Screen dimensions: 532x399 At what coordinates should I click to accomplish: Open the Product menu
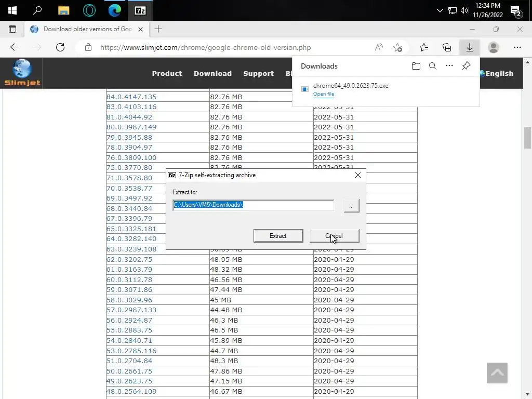click(167, 73)
